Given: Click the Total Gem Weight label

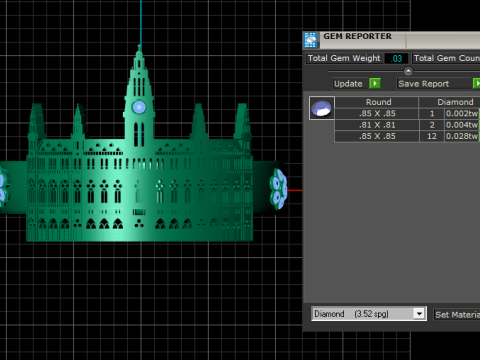Looking at the screenshot, I should click(x=344, y=58).
